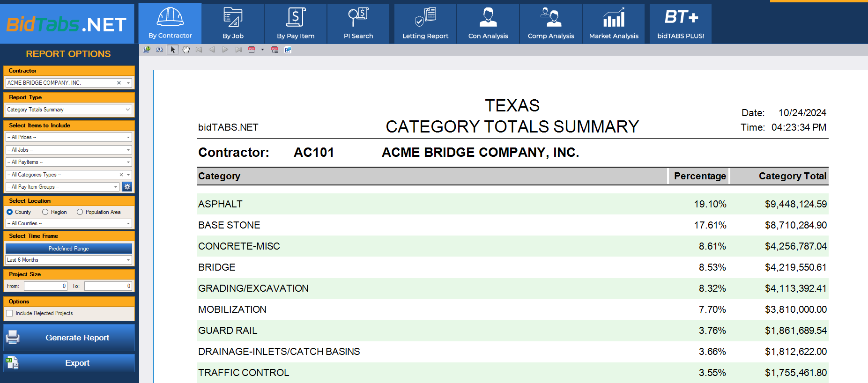The width and height of the screenshot is (868, 383).
Task: Select the County radio button
Action: pyautogui.click(x=9, y=212)
